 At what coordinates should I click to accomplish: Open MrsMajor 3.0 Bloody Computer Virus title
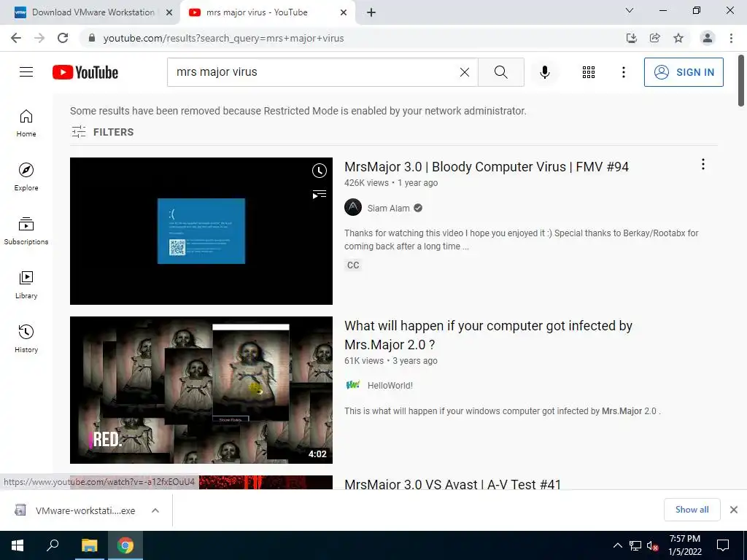[x=487, y=167]
